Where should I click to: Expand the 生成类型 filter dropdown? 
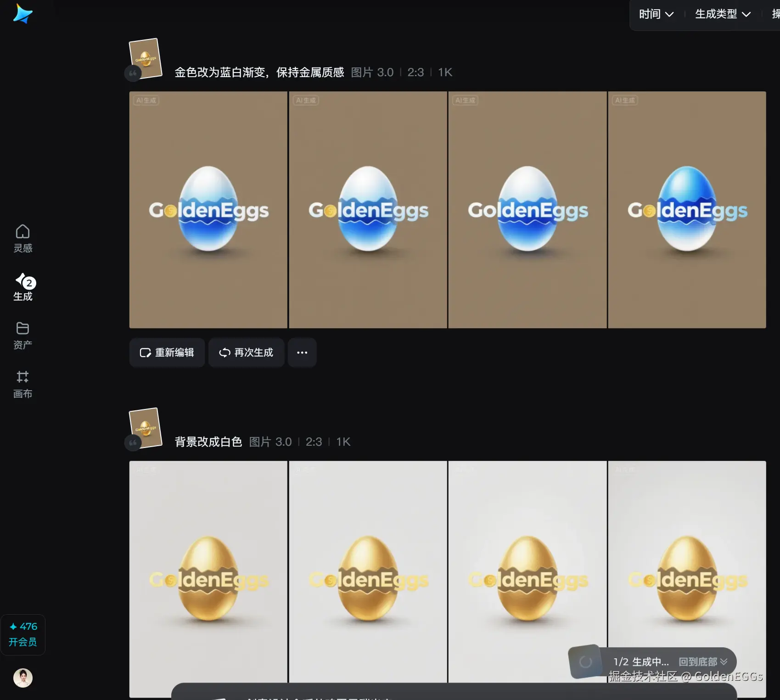click(723, 14)
